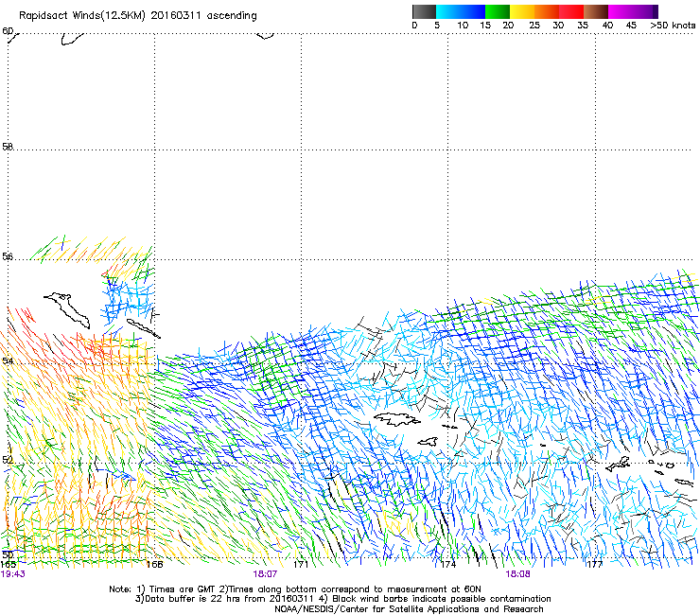The height and width of the screenshot is (615, 700).
Task: Click the '25' legend tick label
Action: [534, 26]
